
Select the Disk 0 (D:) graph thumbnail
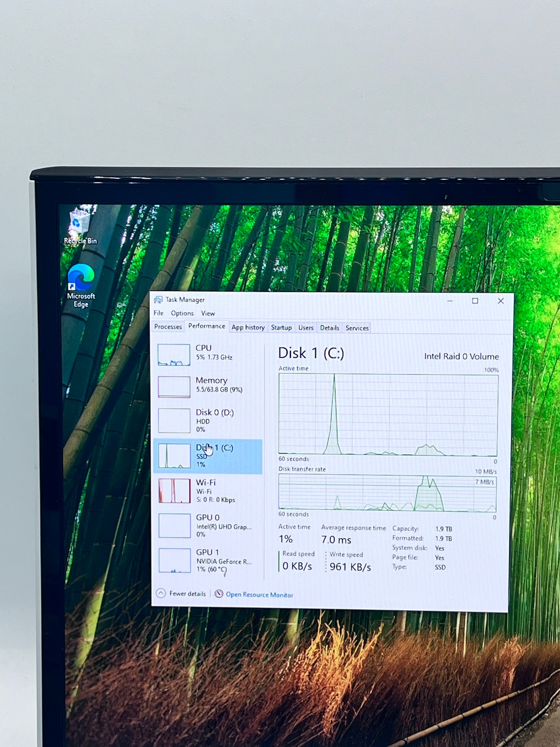coord(174,421)
